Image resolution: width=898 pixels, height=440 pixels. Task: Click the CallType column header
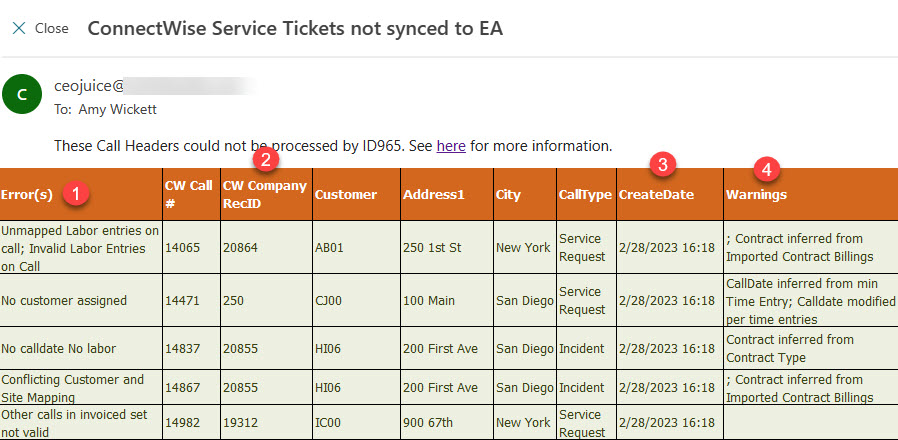click(585, 195)
